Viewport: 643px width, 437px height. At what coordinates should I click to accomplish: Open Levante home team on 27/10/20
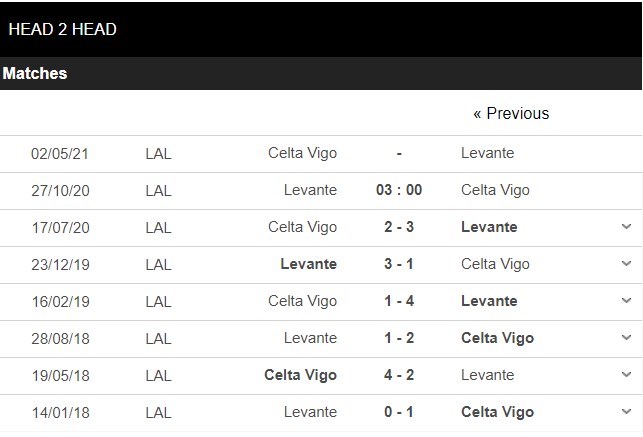coord(310,190)
